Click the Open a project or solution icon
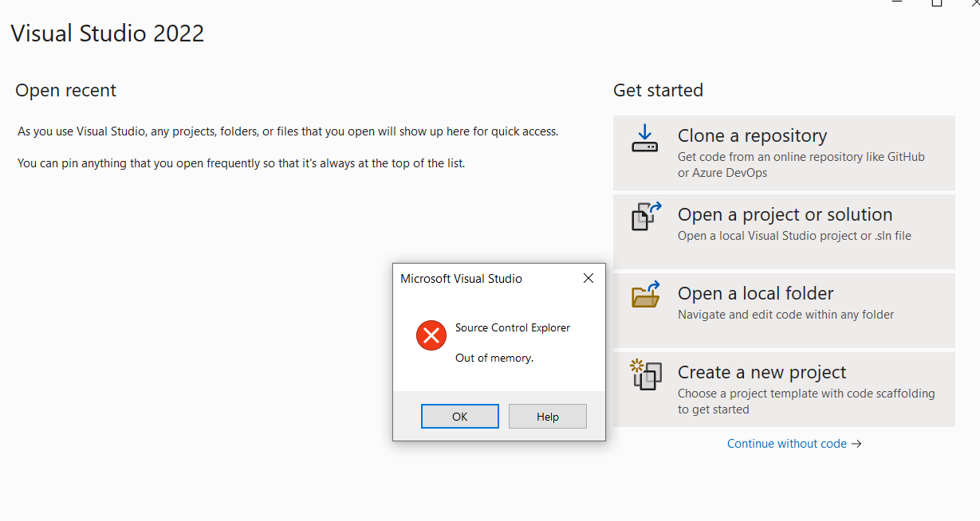Viewport: 980px width, 521px height. pyautogui.click(x=647, y=216)
